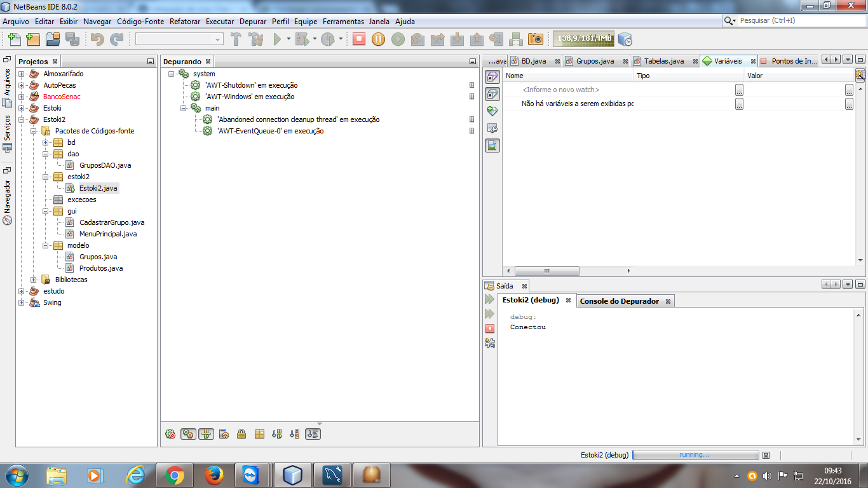
Task: Open a project with the folder icon
Action: point(53,39)
